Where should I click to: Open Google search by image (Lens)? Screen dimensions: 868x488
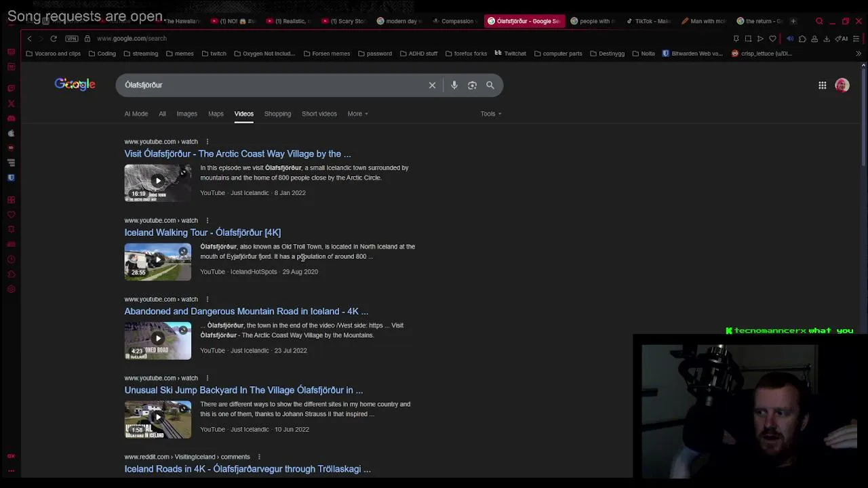[472, 85]
